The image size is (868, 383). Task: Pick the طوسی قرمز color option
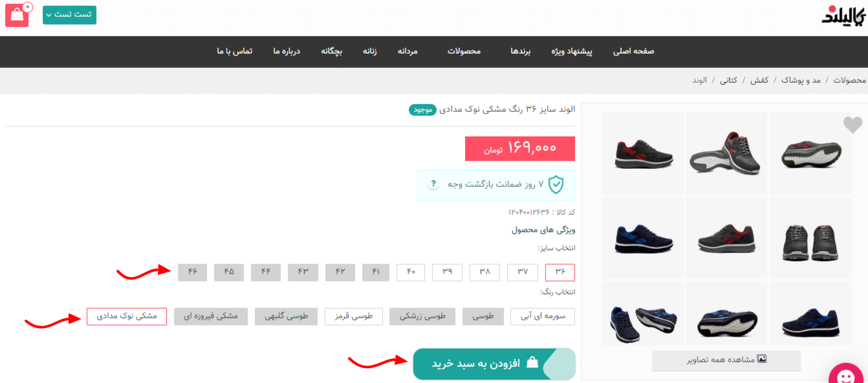(x=354, y=316)
